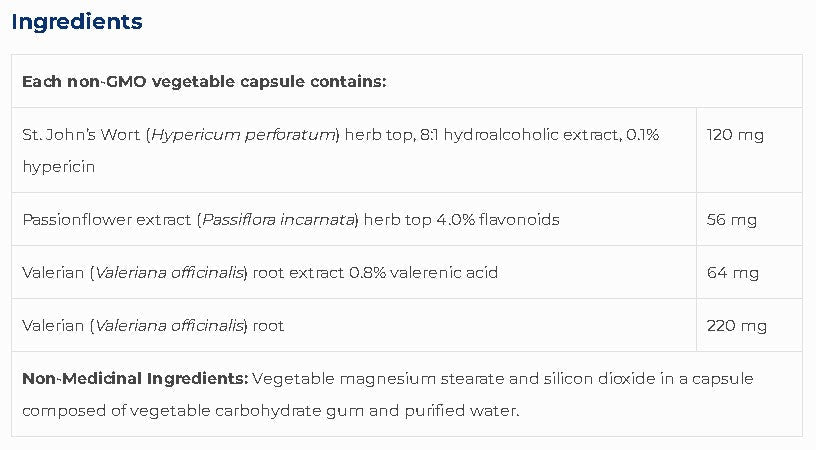The height and width of the screenshot is (450, 816).
Task: Click the italic "Passiflora incarnata" text
Action: [279, 219]
